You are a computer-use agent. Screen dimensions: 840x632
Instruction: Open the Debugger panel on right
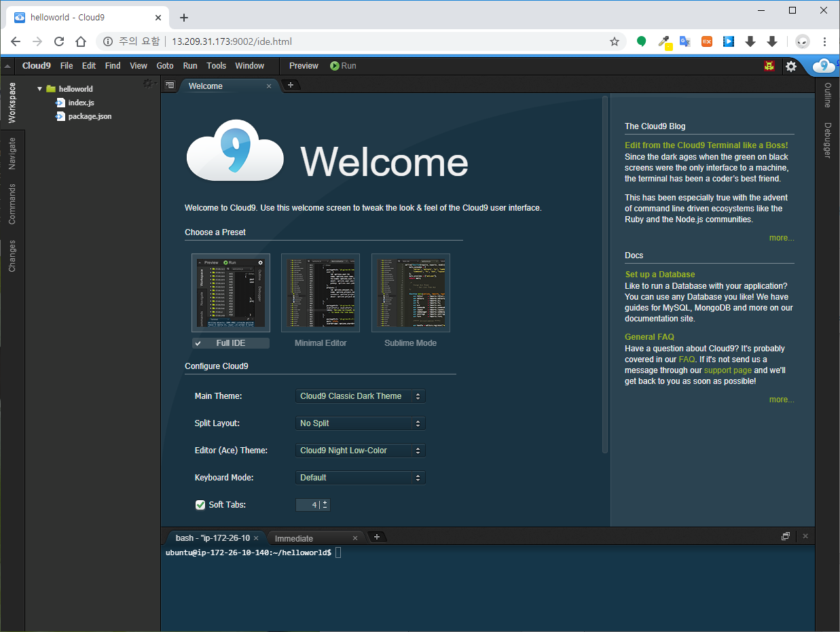point(827,140)
